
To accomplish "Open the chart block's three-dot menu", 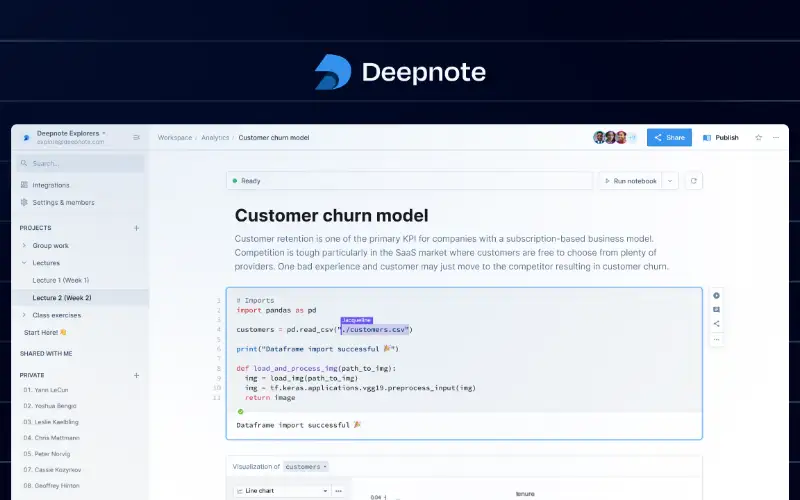I will click(x=338, y=491).
